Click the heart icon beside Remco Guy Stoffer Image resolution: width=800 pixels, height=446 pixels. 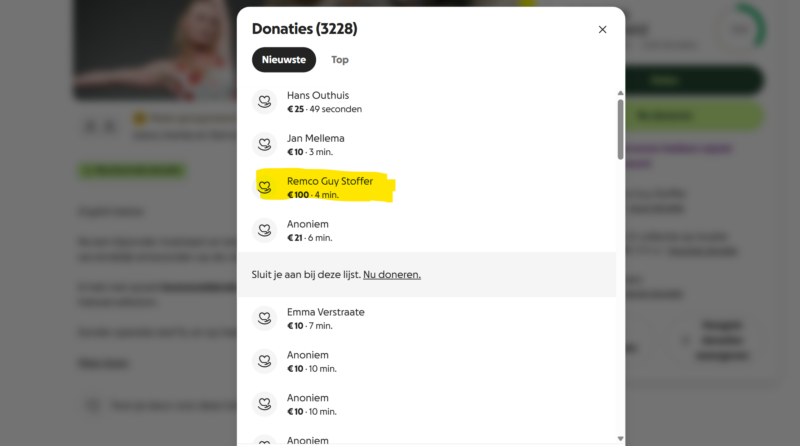click(x=264, y=187)
